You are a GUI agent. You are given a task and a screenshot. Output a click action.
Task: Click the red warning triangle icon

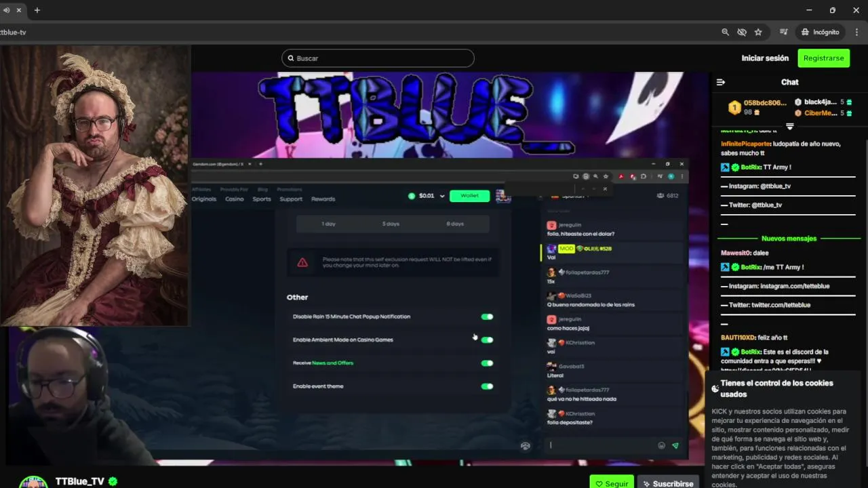302,262
